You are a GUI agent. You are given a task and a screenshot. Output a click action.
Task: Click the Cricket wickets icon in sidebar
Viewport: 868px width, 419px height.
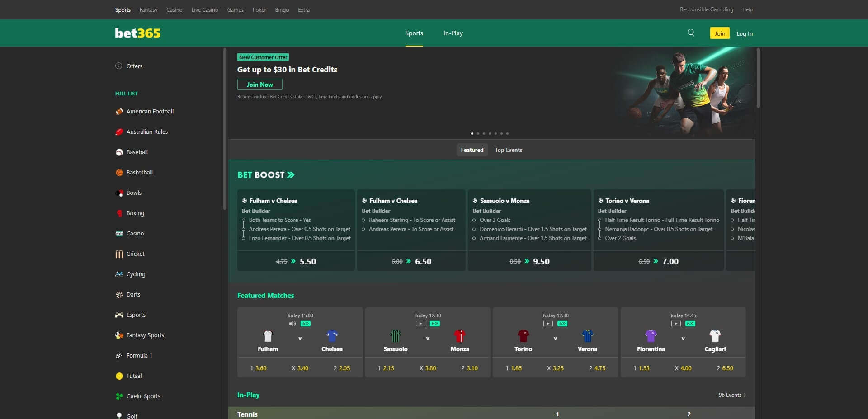tap(119, 254)
